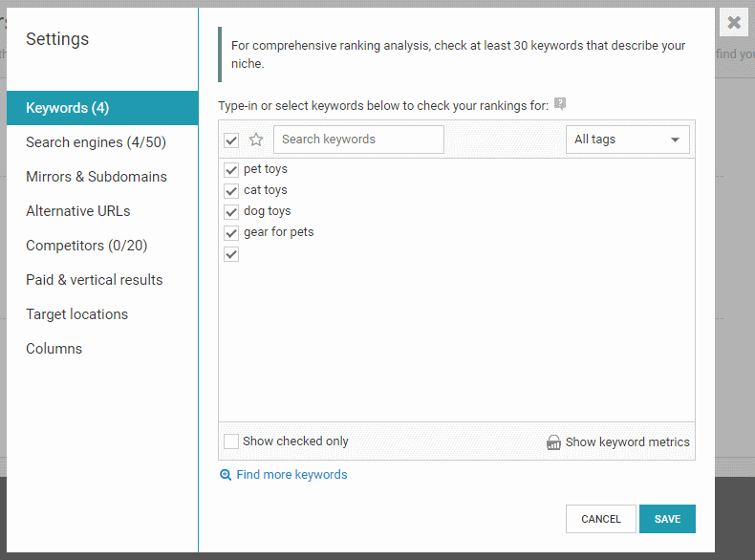Uncheck the 'dog toys' keyword
The width and height of the screenshot is (755, 560).
point(231,212)
